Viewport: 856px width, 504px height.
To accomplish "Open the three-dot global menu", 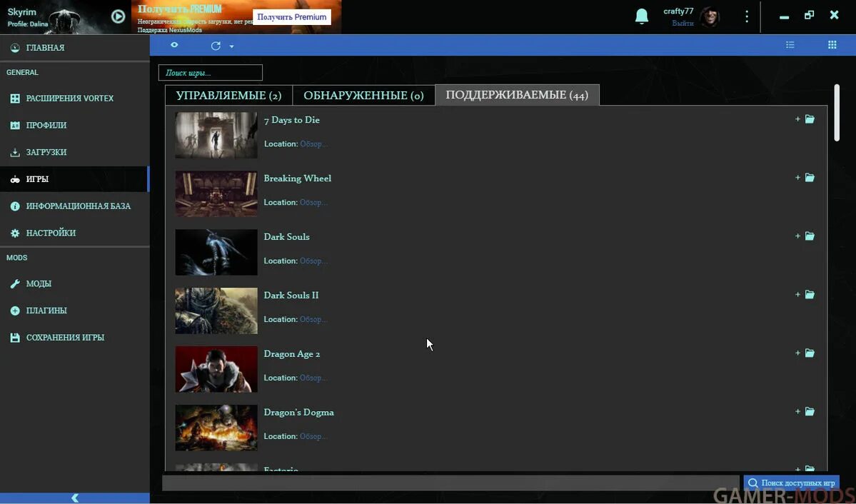I will tap(747, 16).
